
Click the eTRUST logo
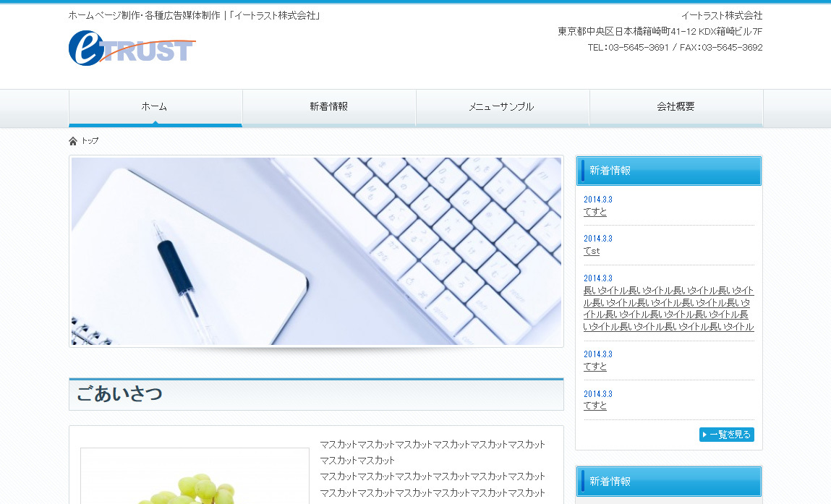click(132, 48)
